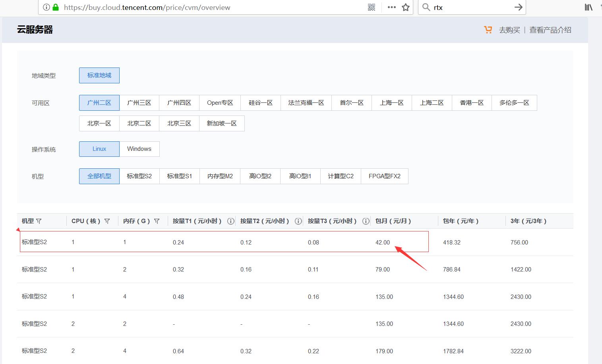Click the 云服务器 page title
Viewport: 602px width, 364px height.
(35, 30)
